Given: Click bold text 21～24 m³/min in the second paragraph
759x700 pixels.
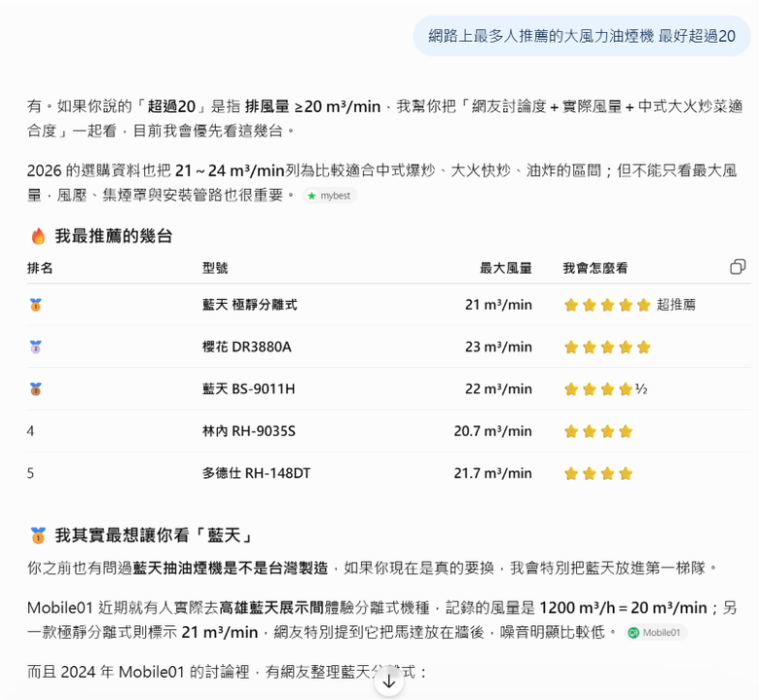Looking at the screenshot, I should (x=230, y=170).
